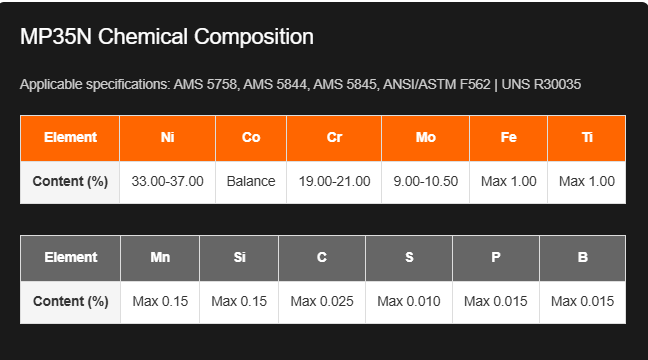Click the orange Co header cell
Image resolution: width=648 pixels, height=360 pixels.
point(251,138)
